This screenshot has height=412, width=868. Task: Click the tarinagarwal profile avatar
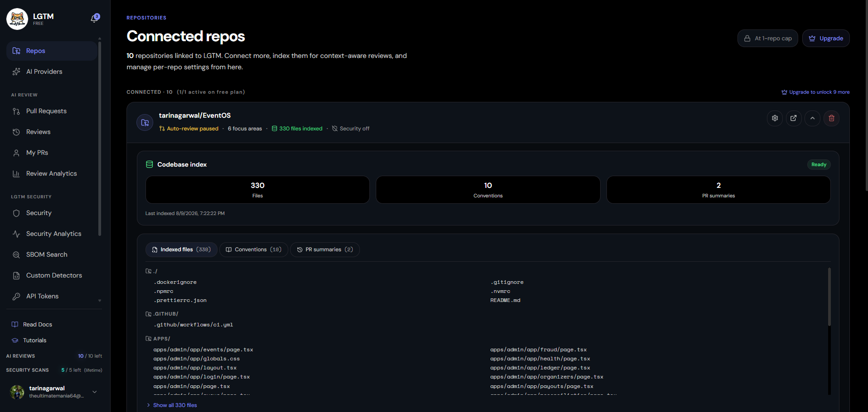[x=17, y=392]
